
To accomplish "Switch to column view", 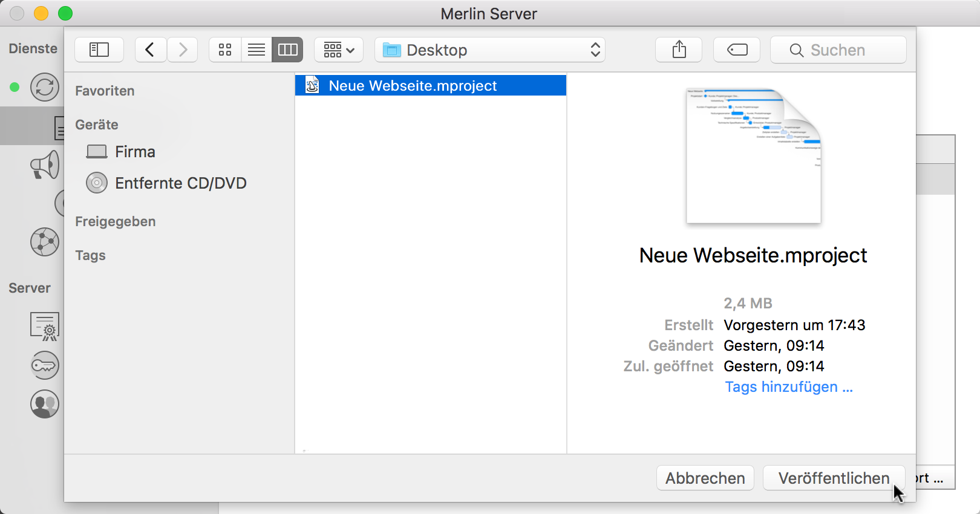I will click(287, 50).
